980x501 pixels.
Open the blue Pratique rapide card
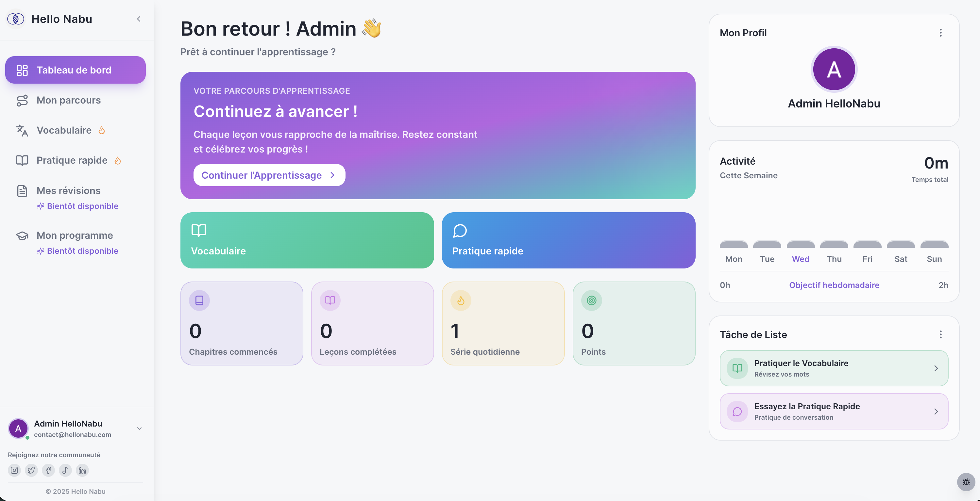[568, 240]
